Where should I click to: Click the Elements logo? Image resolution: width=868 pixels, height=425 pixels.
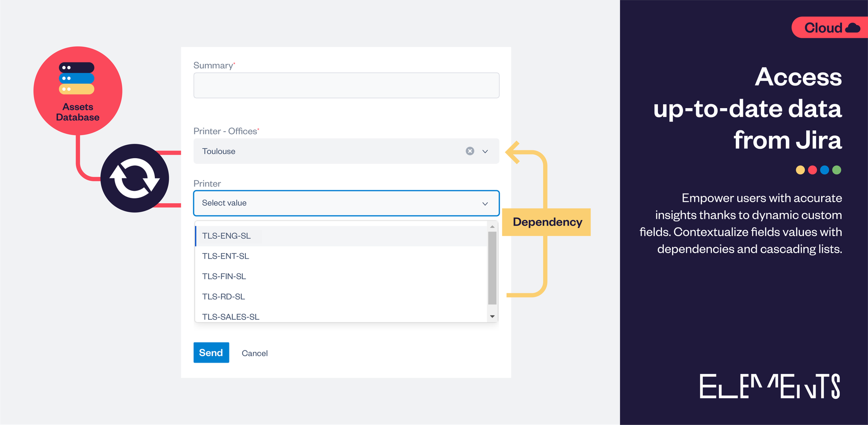770,386
